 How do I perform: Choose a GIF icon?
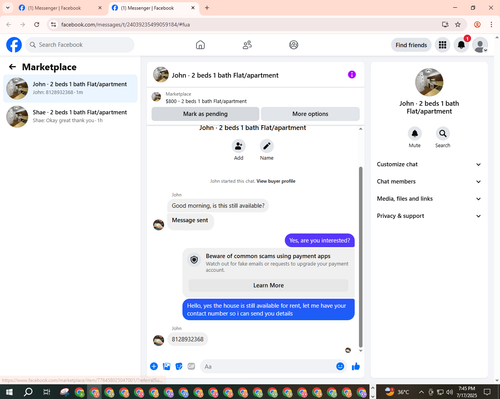coord(191,366)
